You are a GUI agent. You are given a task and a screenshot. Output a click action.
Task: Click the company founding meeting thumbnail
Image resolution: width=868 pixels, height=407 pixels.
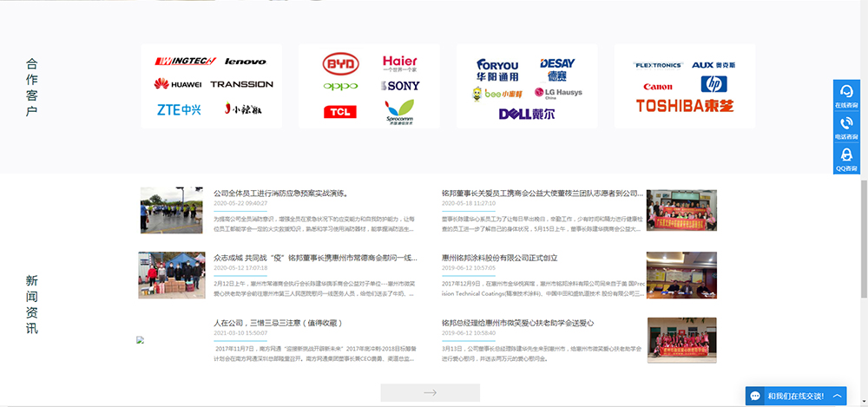coord(681,275)
